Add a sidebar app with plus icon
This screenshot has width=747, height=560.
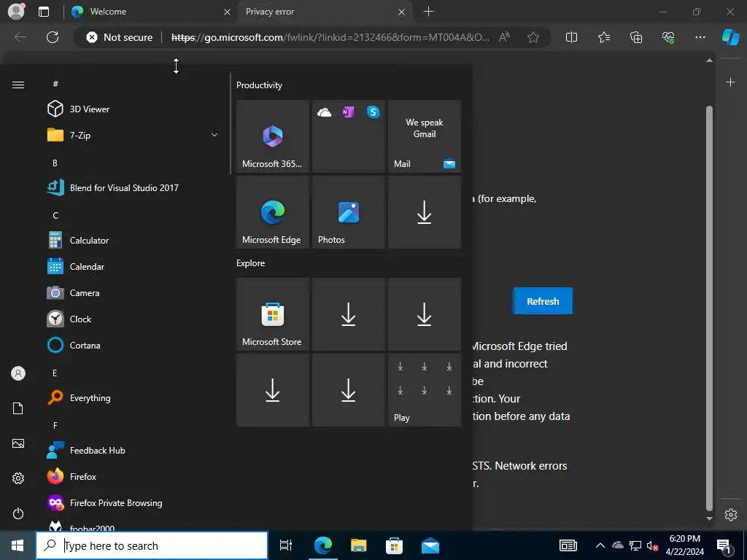pos(730,82)
